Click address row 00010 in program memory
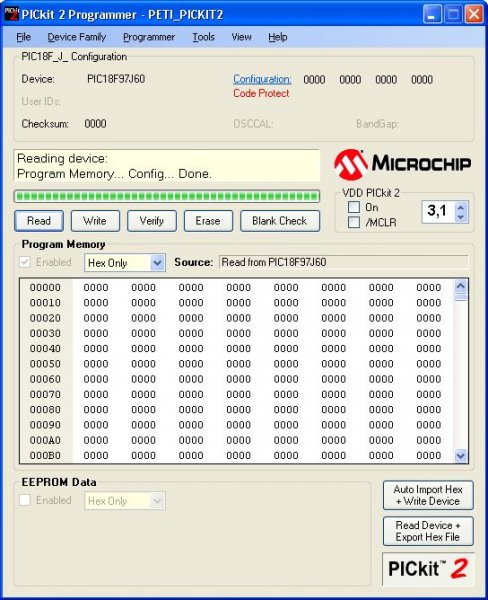 [x=45, y=303]
